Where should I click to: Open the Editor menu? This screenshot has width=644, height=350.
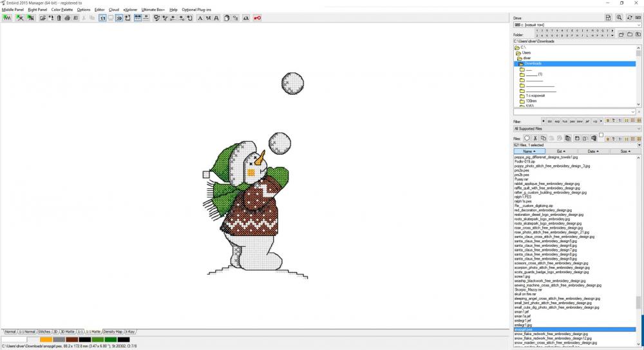pos(99,10)
